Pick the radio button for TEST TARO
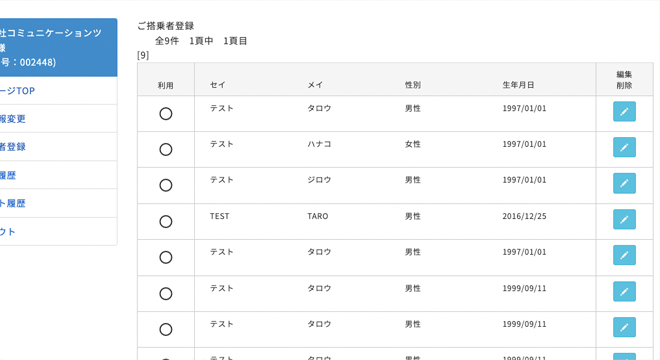 (x=166, y=221)
